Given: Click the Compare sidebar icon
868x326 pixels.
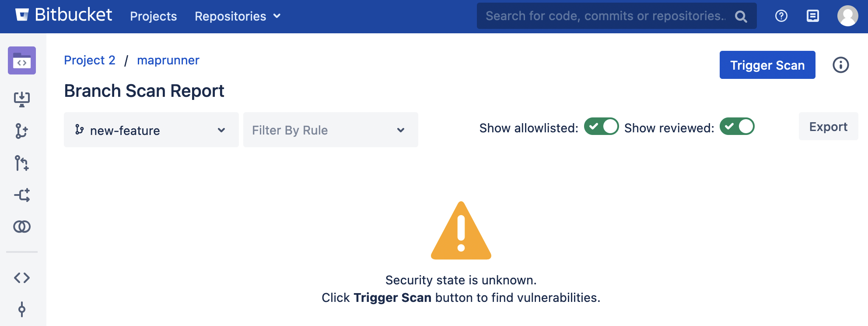Looking at the screenshot, I should (22, 227).
